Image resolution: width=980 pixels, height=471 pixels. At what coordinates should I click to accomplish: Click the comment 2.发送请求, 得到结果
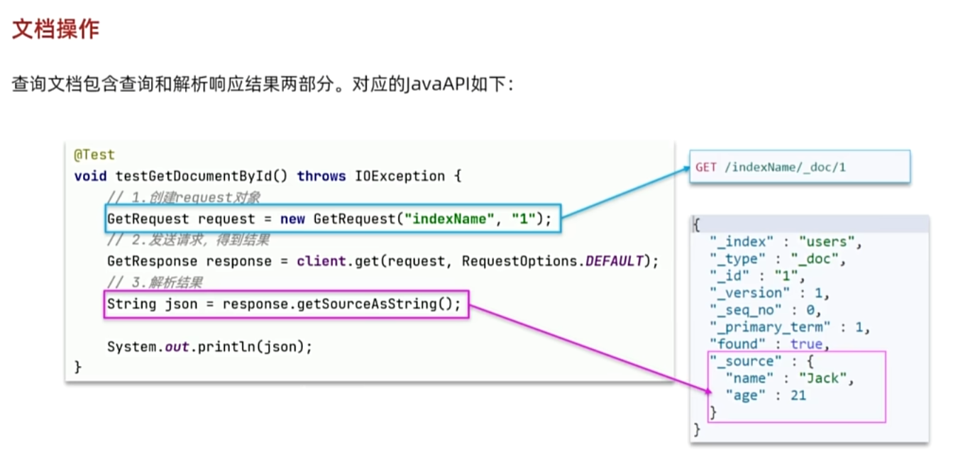tap(188, 240)
